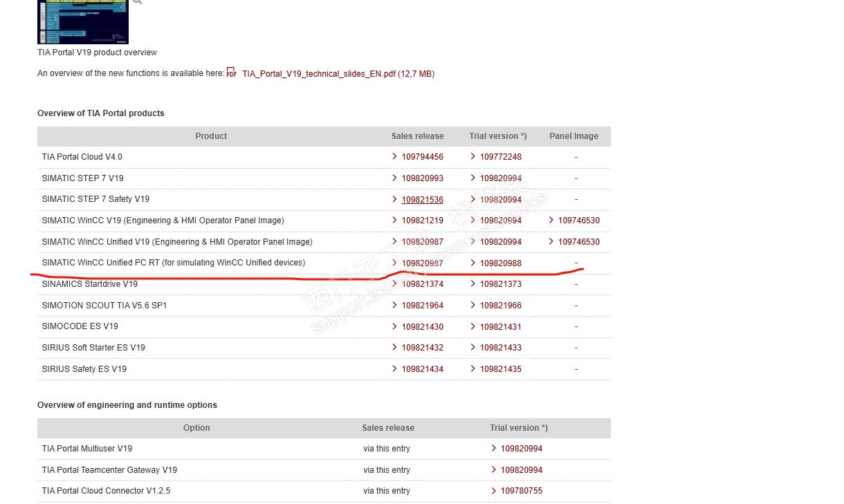Click 'via this entry' in TIA Portal Multiuser row
The height and width of the screenshot is (504, 844).
coord(387,449)
